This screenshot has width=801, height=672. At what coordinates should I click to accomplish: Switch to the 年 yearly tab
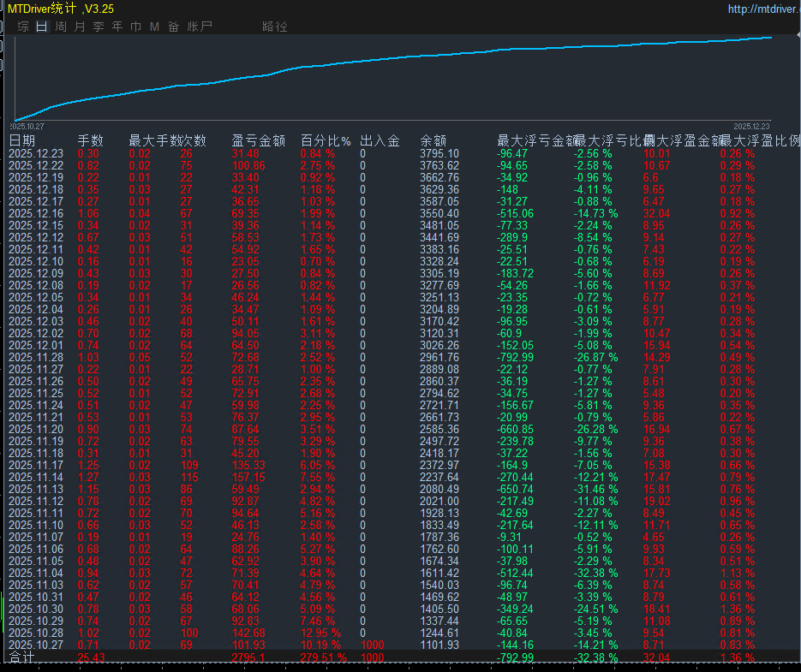117,27
